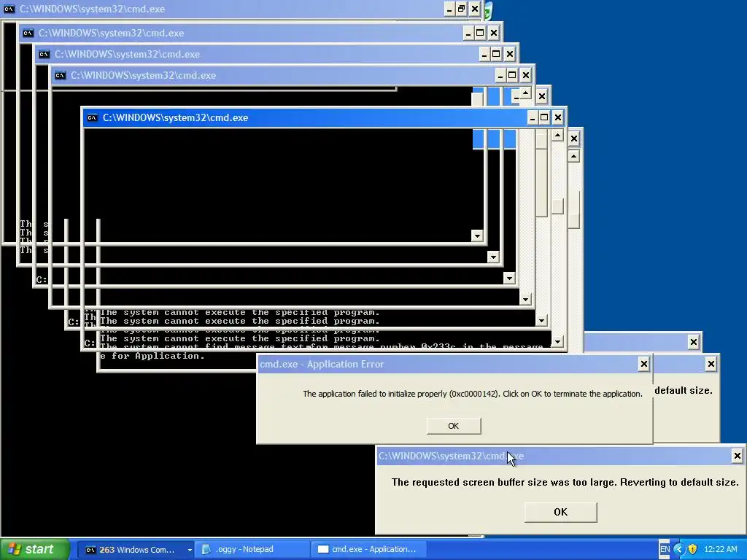
Task: Open the system menu icon of the rearmost cmd window
Action: point(9,9)
